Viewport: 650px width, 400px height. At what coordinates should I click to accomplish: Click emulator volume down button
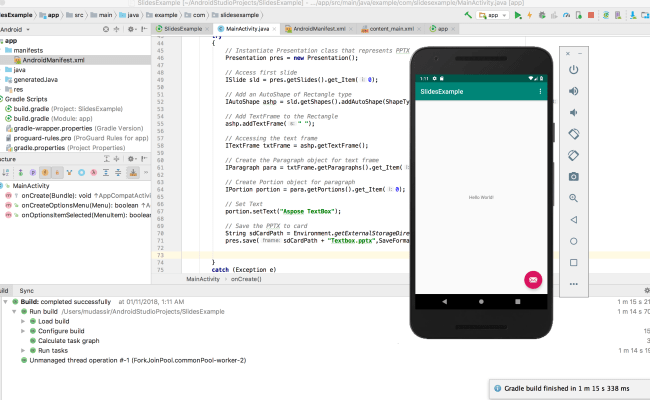(x=573, y=112)
